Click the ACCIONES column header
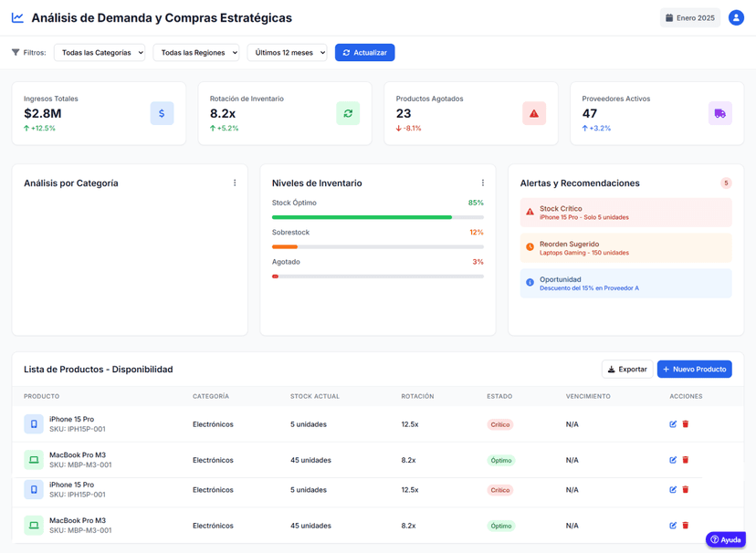Screen dimensions: 756x553 [686, 396]
